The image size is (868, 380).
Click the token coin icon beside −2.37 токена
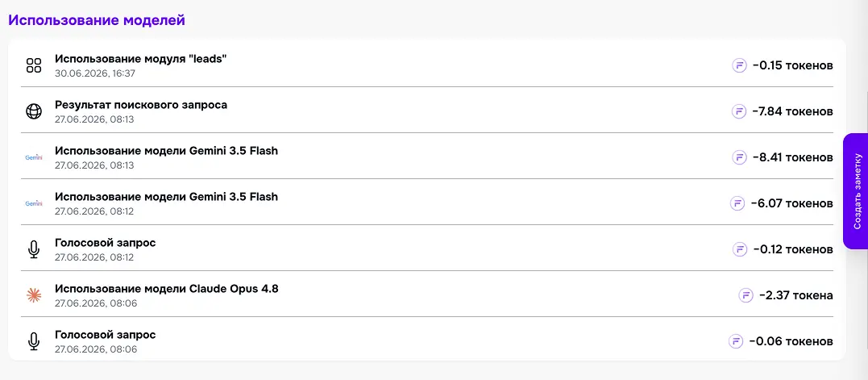[x=745, y=295]
